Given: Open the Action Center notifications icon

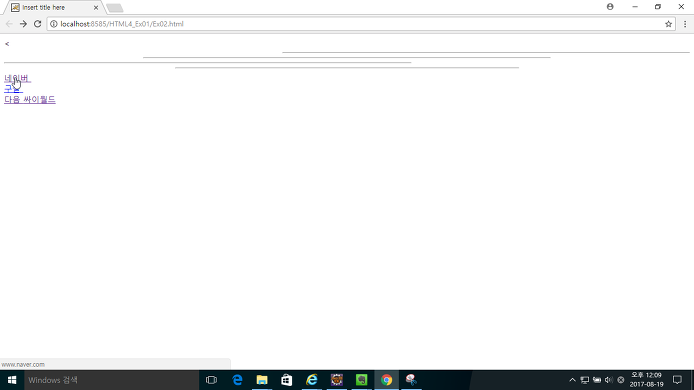Looking at the screenshot, I should (677, 380).
